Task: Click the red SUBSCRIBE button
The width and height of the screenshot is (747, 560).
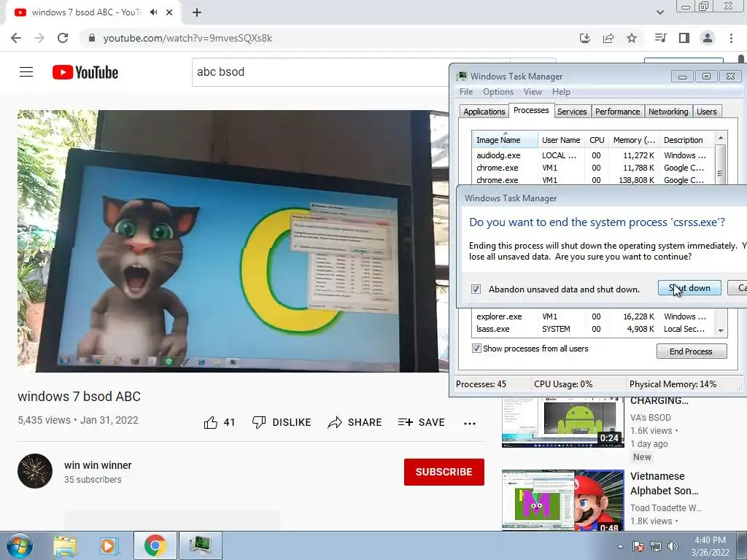Action: tap(444, 472)
